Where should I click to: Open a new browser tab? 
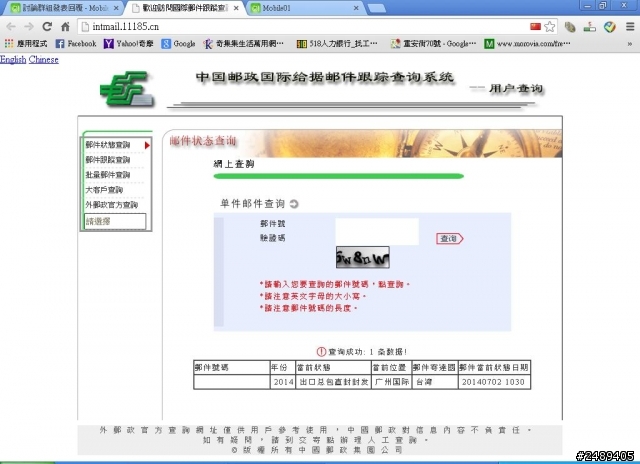[x=376, y=8]
